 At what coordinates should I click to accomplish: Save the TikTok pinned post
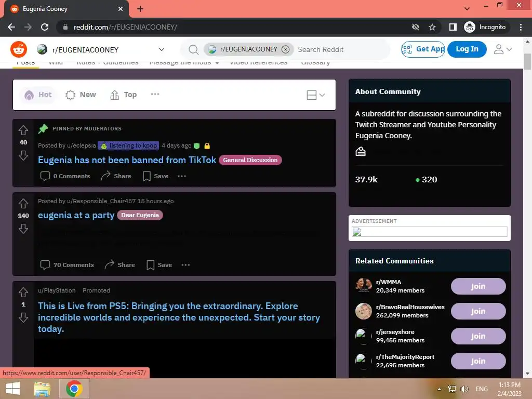click(155, 176)
